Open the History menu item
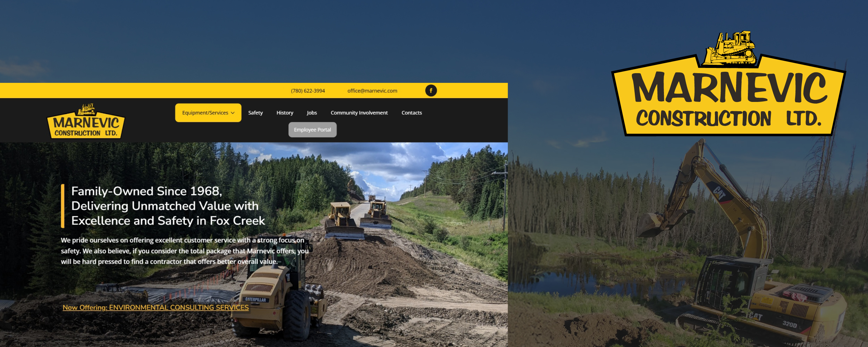The width and height of the screenshot is (868, 347). click(285, 113)
